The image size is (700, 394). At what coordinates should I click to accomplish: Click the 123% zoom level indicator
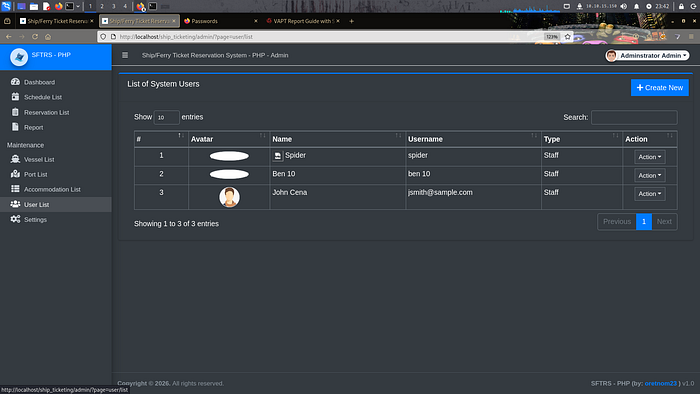(x=552, y=37)
